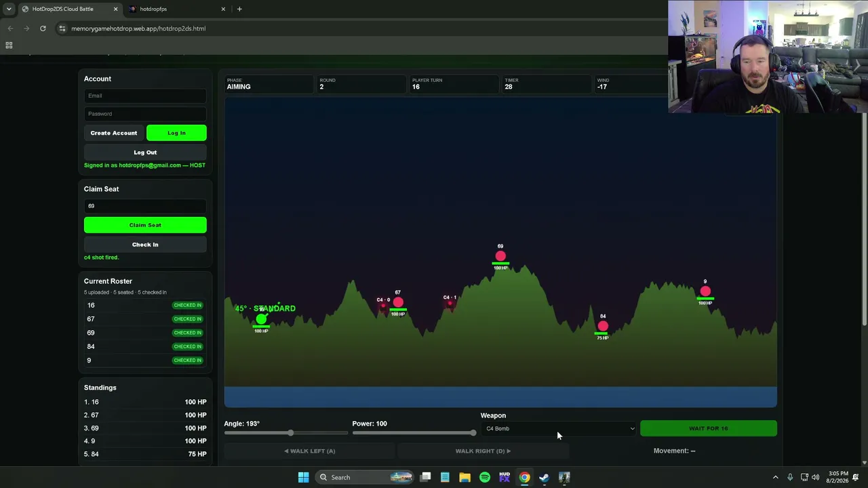Open the Notepad taskbar icon
This screenshot has height=488, width=868.
point(445,477)
